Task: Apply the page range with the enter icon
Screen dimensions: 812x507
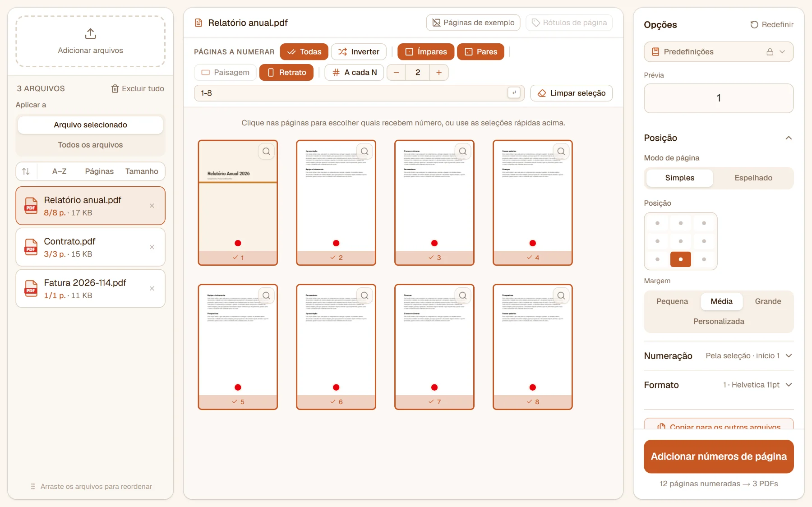Action: [x=514, y=93]
